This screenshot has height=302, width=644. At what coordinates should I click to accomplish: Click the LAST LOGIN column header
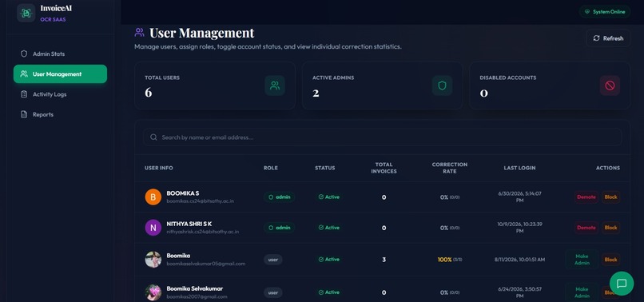519,168
